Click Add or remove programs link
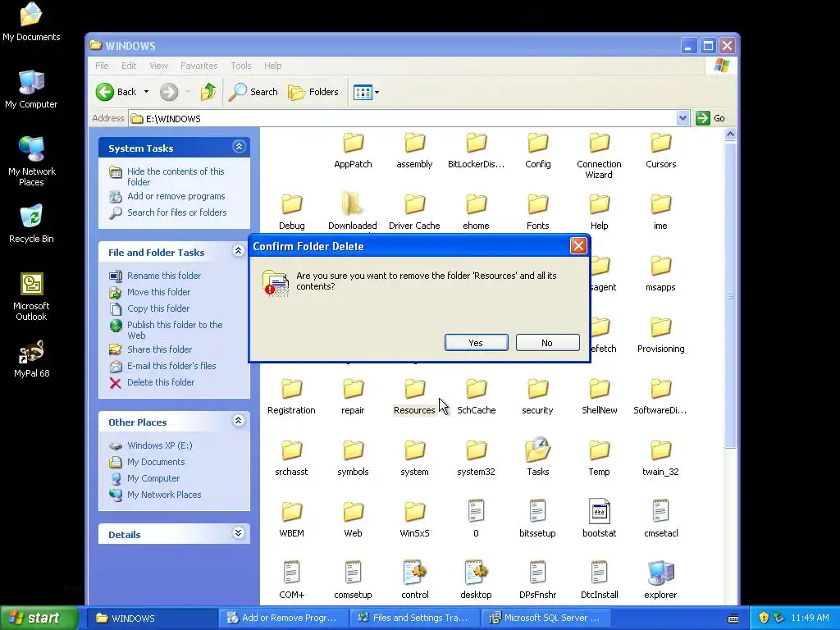Viewport: 840px width, 630px height. 176,196
